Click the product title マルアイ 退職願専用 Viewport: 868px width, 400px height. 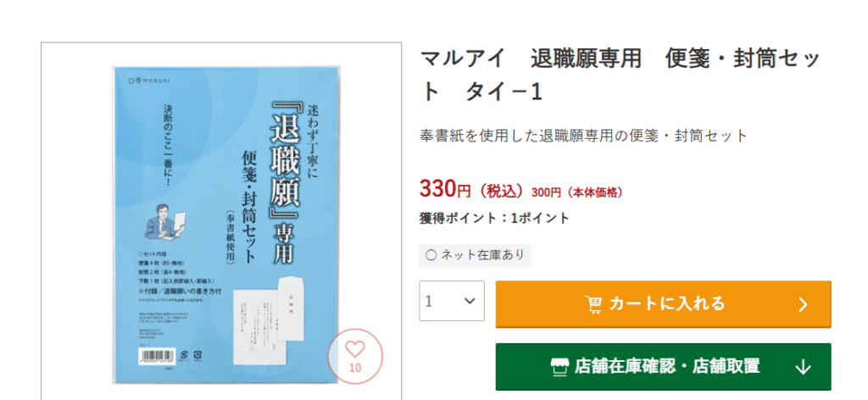point(619,75)
